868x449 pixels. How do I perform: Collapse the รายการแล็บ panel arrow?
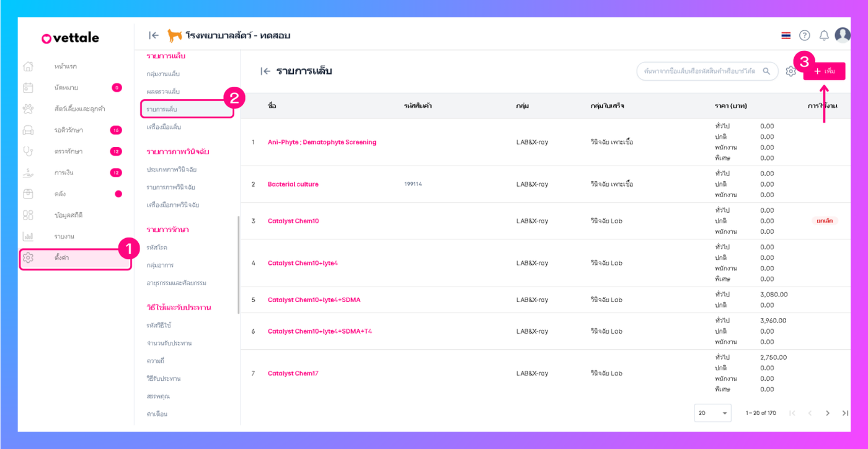(x=265, y=71)
